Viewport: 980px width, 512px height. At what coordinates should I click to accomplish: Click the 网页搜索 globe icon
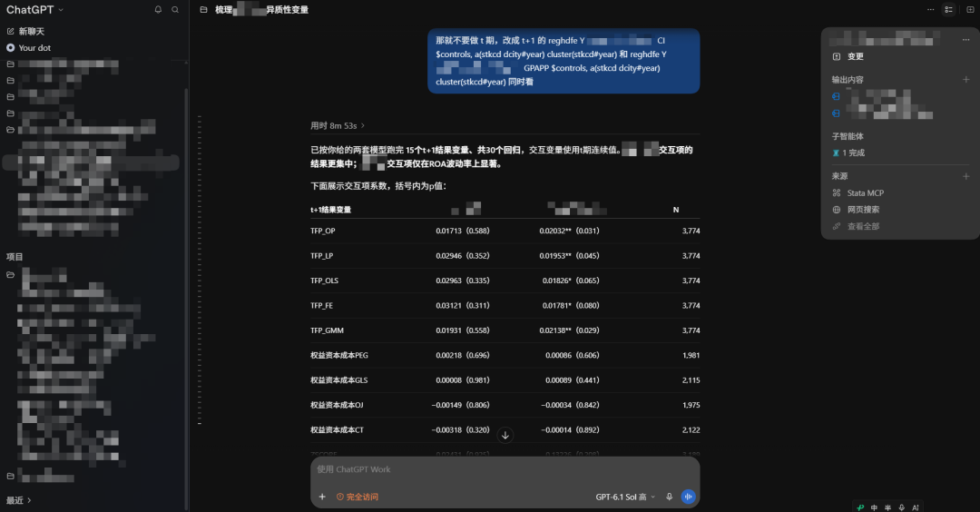[x=837, y=210]
